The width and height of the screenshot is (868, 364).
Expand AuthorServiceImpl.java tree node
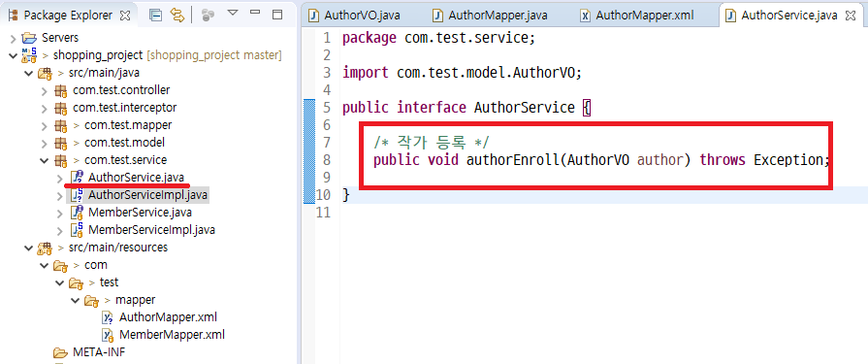click(60, 195)
